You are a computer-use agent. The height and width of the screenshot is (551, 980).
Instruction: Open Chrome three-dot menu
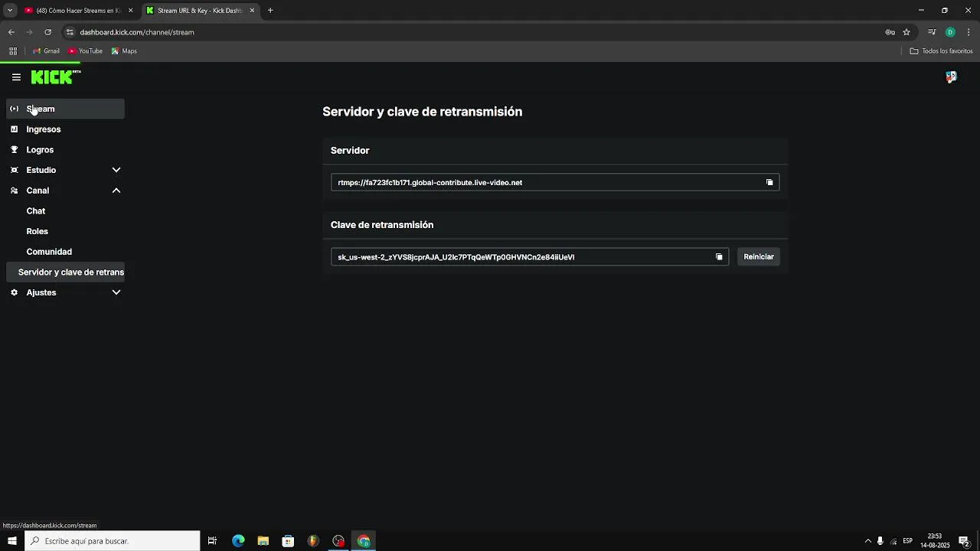pos(969,32)
